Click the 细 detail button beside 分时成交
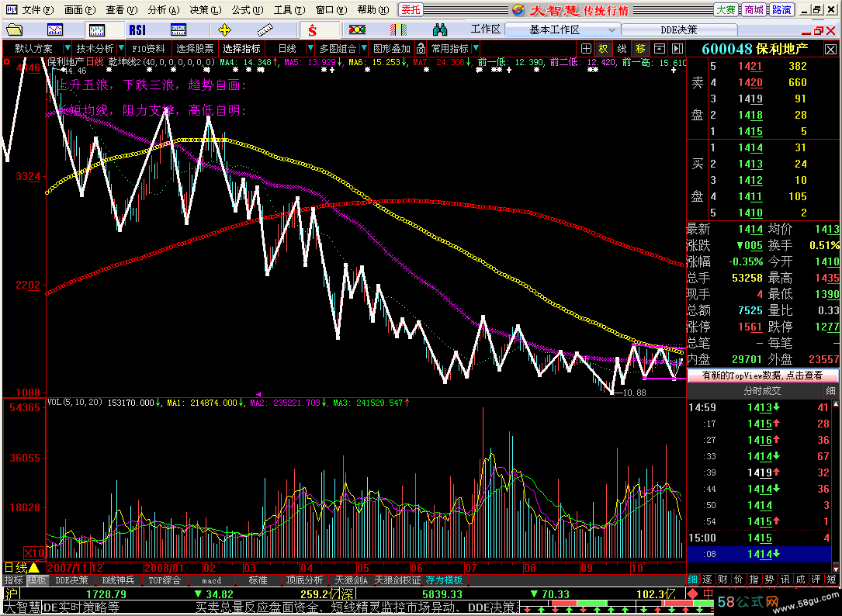Image resolution: width=842 pixels, height=616 pixels. 830,391
